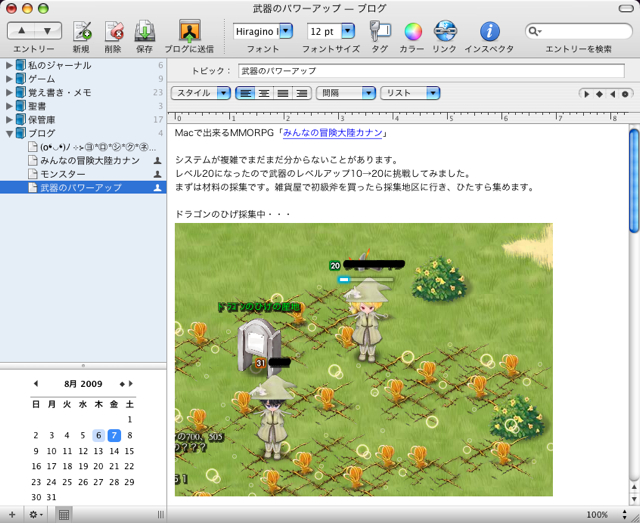Image resolution: width=640 pixels, height=523 pixels.
Task: Go to next month in calendar
Action: click(131, 383)
